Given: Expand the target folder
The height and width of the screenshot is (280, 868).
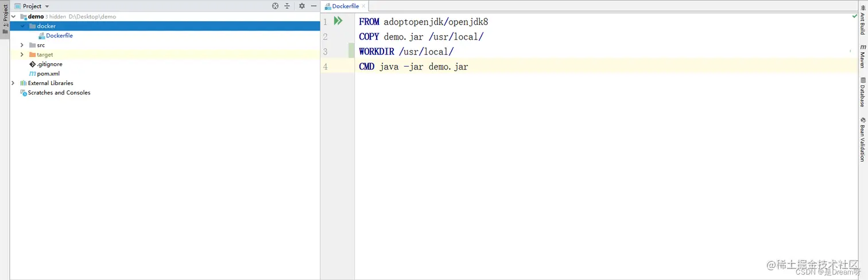Looking at the screenshot, I should pyautogui.click(x=22, y=55).
